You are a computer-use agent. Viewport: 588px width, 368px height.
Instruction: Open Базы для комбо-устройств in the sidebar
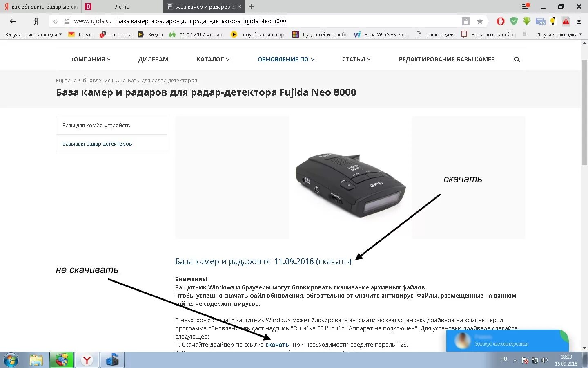[111, 125]
